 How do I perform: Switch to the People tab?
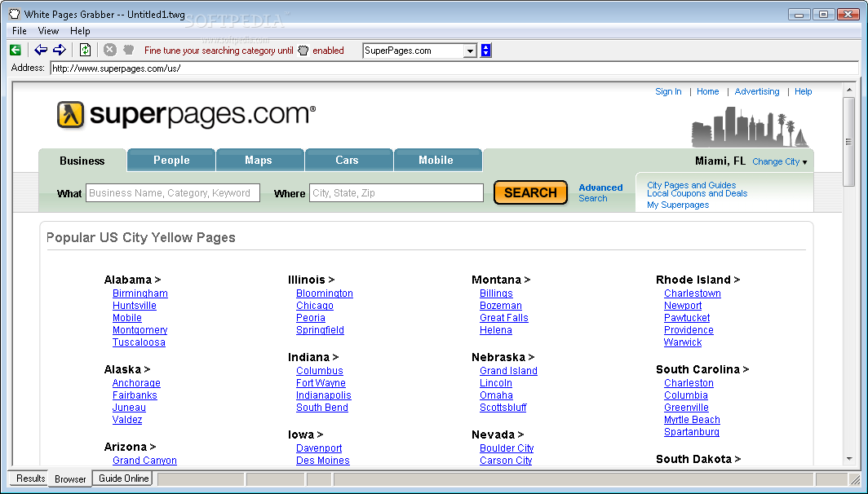171,160
